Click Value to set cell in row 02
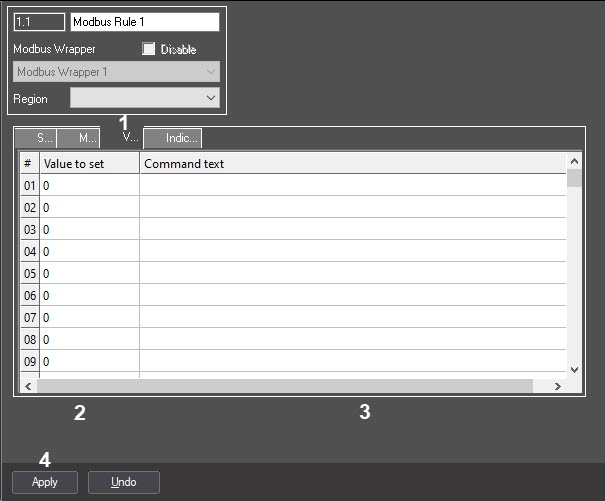 90,208
